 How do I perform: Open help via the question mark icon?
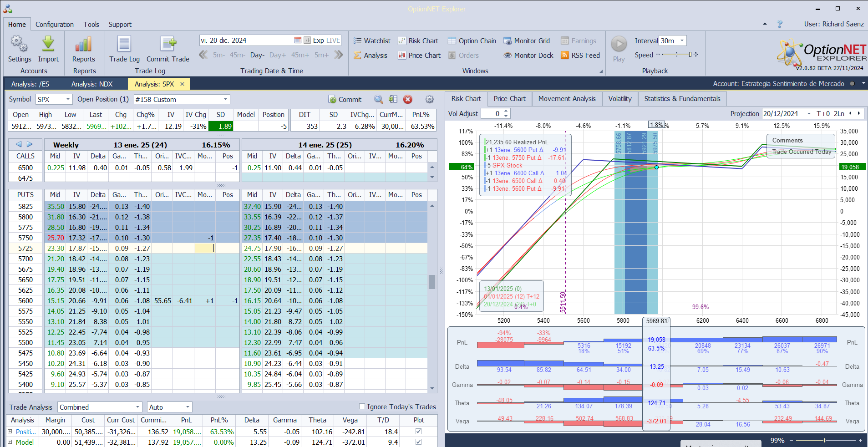click(780, 24)
